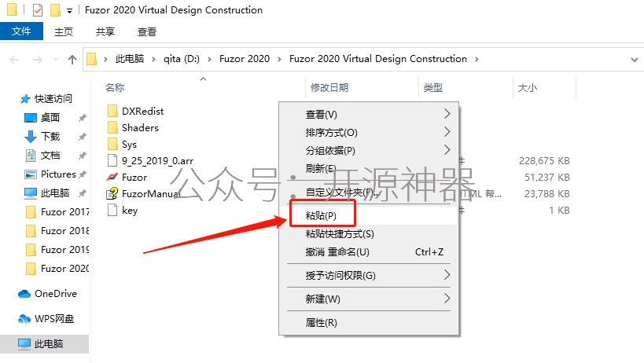Choose 粘贴(P) in context menu
This screenshot has width=644, height=363.
click(369, 216)
